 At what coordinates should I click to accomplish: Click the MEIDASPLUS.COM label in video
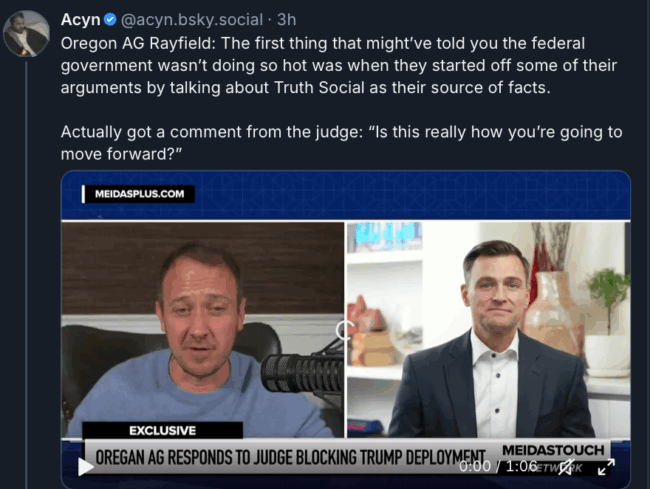click(139, 194)
